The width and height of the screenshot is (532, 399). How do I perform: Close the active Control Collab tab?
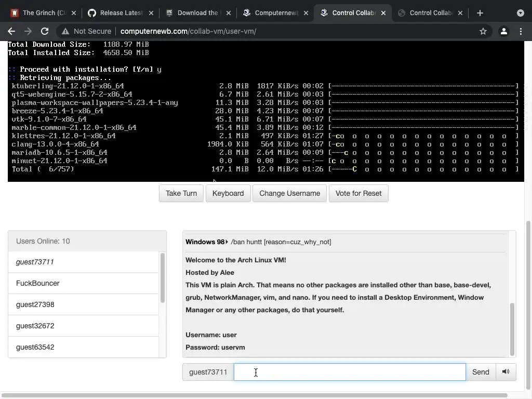point(383,13)
